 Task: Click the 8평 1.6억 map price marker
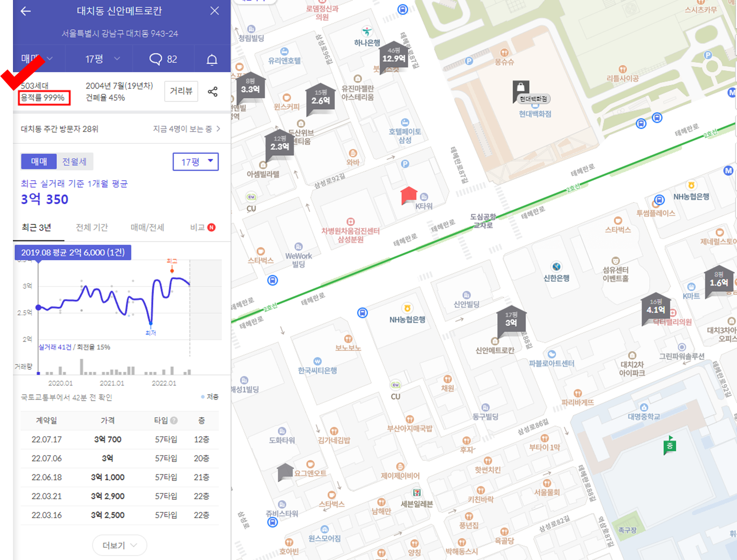719,281
